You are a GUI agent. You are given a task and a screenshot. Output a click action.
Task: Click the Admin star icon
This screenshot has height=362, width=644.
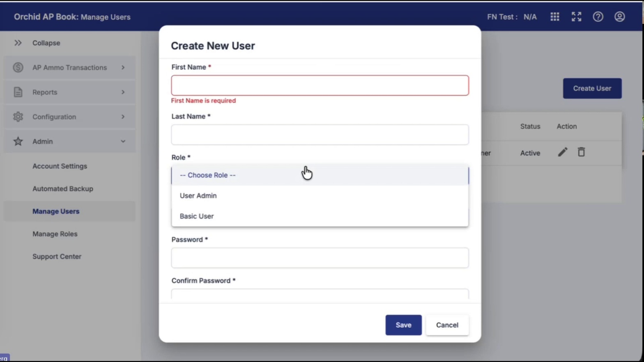[x=18, y=141]
